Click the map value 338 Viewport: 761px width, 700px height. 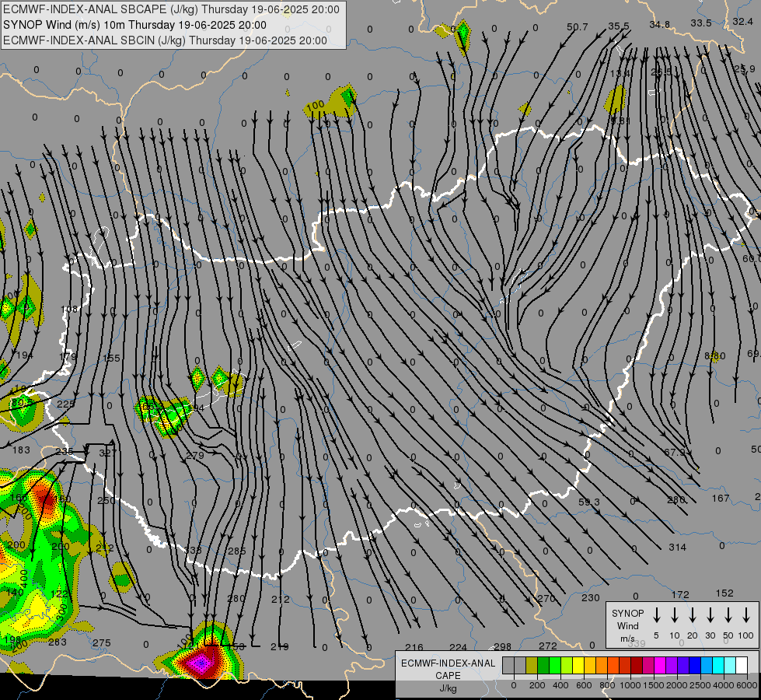193,551
